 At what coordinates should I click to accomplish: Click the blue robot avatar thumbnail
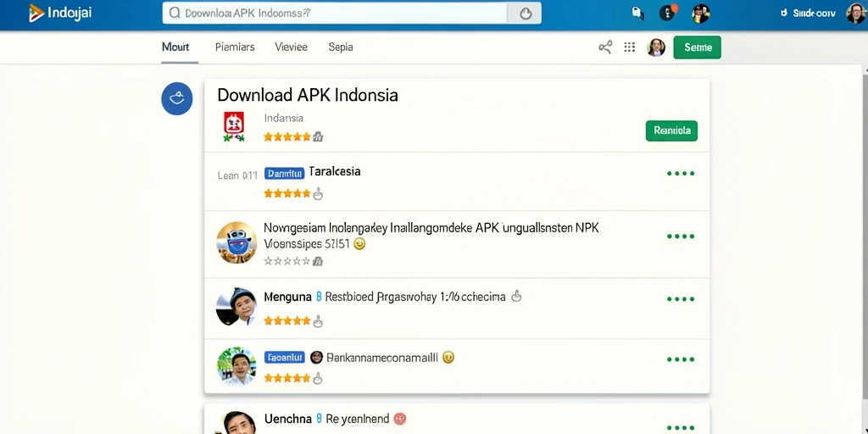(x=236, y=242)
